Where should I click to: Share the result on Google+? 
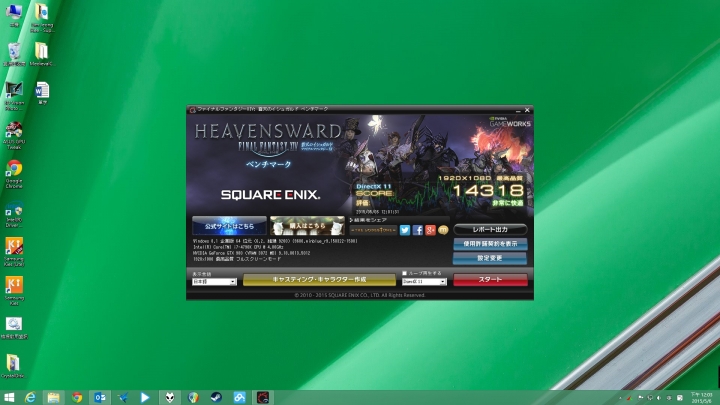(x=430, y=230)
